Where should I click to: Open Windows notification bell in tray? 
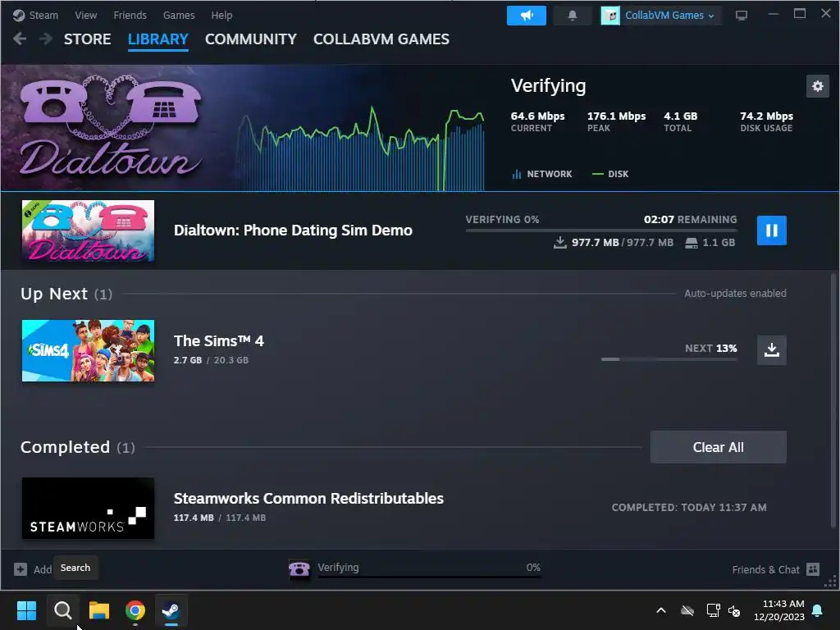pyautogui.click(x=818, y=610)
